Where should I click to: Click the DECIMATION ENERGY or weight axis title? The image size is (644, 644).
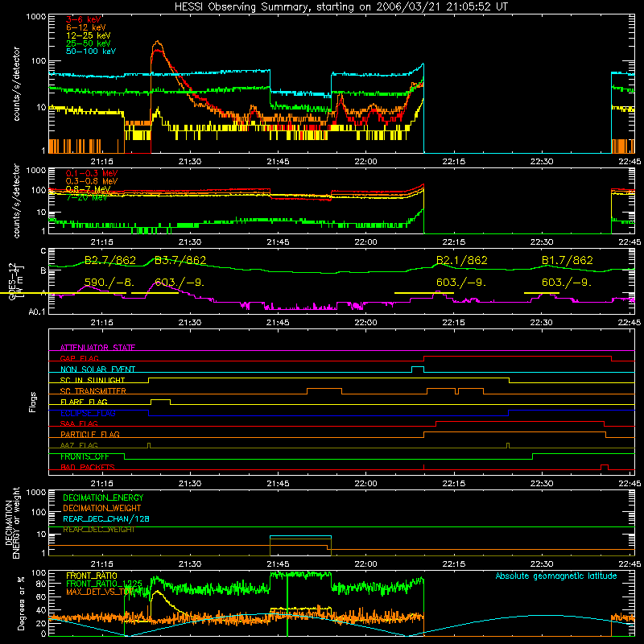[12, 522]
